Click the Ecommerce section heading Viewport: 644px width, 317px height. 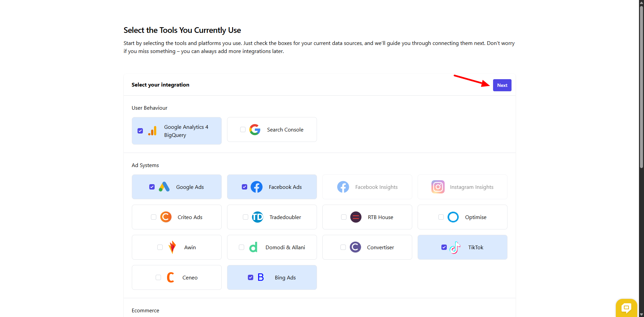(145, 310)
